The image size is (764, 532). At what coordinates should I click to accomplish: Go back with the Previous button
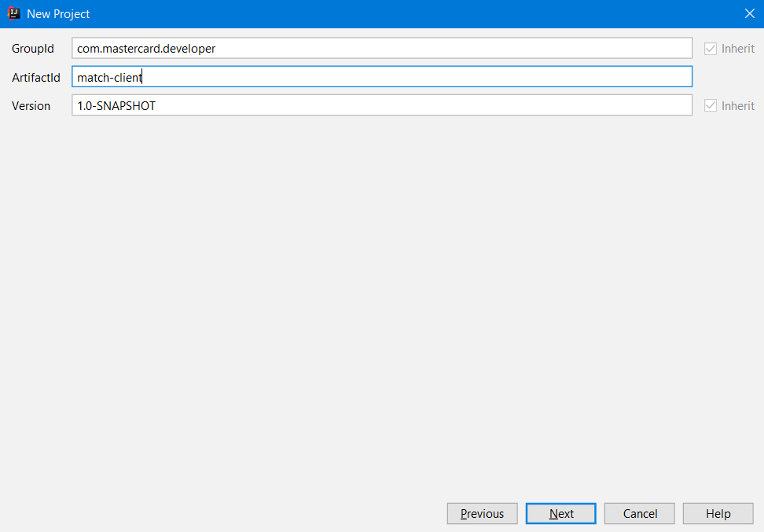(482, 514)
